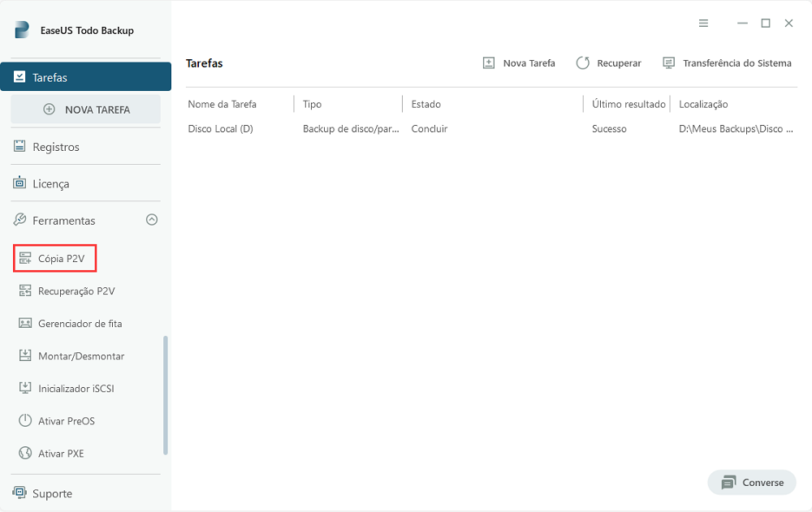
Task: Launch the Gerenciador de fita
Action: [78, 323]
